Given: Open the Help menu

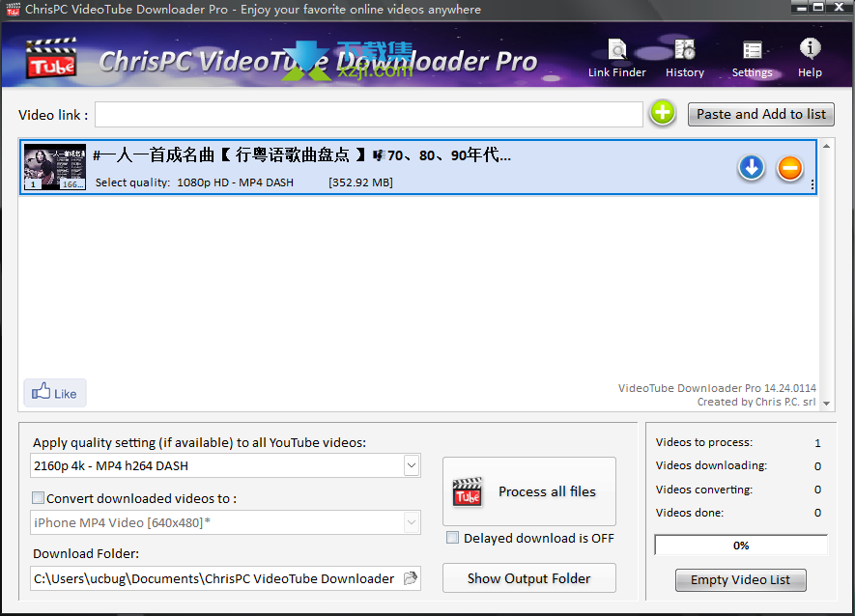Looking at the screenshot, I should tap(810, 58).
